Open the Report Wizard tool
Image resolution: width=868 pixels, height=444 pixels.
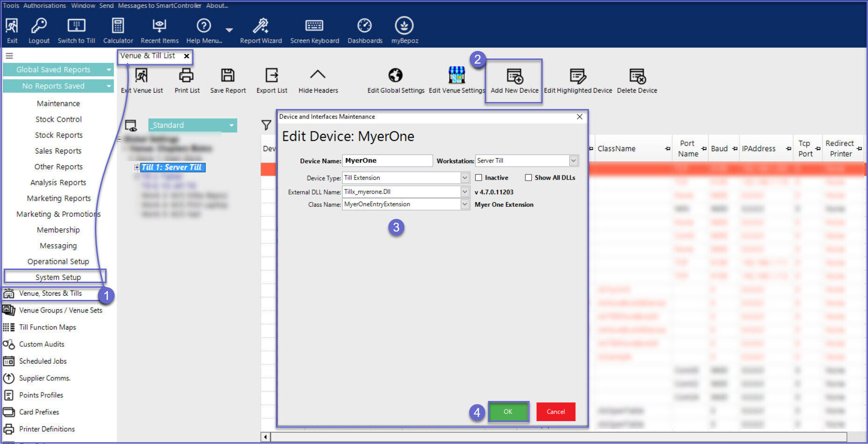tap(260, 26)
